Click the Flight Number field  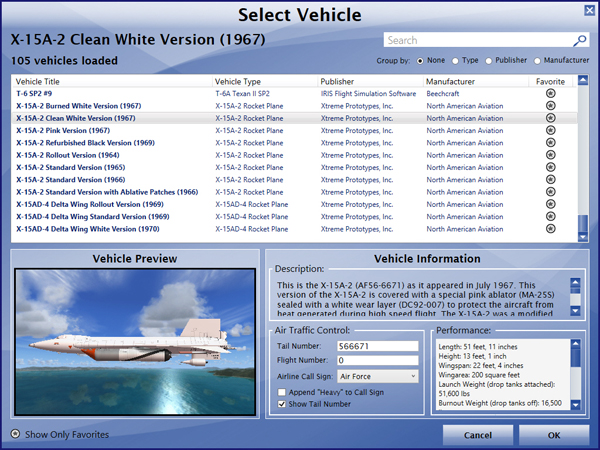378,360
